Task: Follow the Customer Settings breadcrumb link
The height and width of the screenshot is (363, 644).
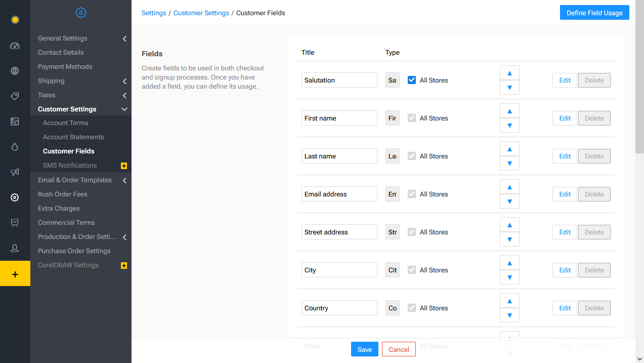Action: 201,13
